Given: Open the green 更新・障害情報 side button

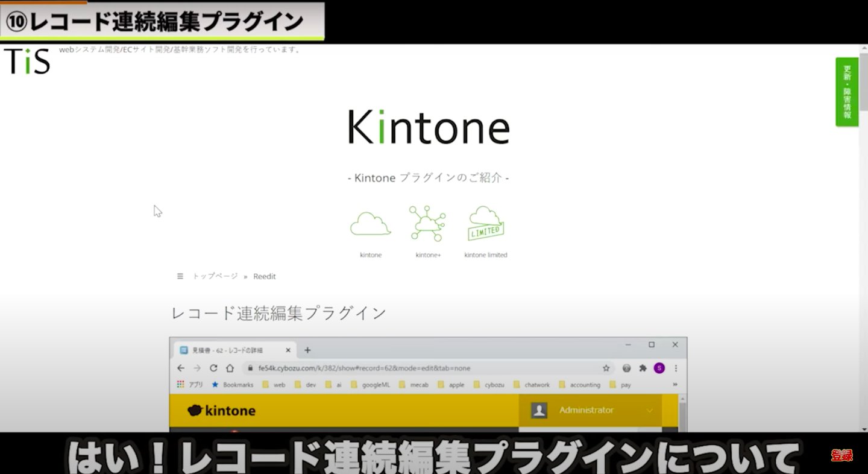Looking at the screenshot, I should tap(847, 92).
